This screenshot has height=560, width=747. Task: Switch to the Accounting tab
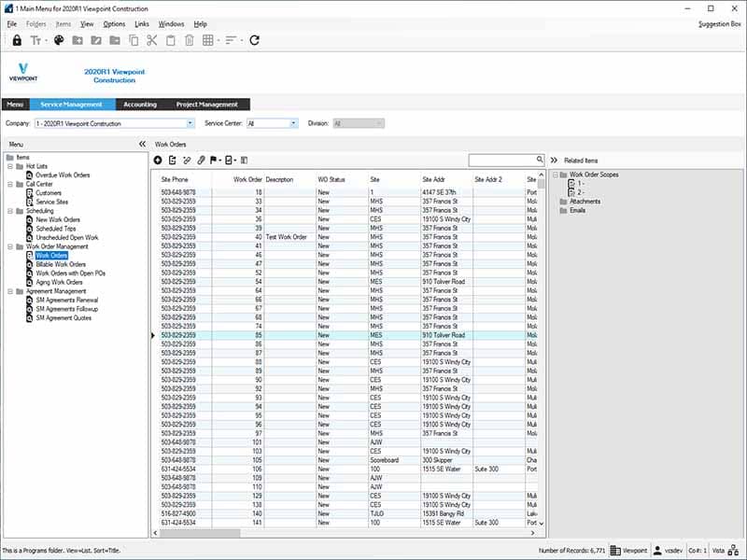(x=140, y=105)
